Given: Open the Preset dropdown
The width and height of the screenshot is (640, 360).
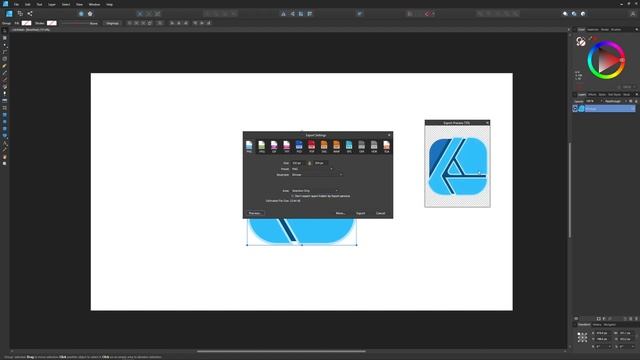Looking at the screenshot, I should tap(312, 169).
